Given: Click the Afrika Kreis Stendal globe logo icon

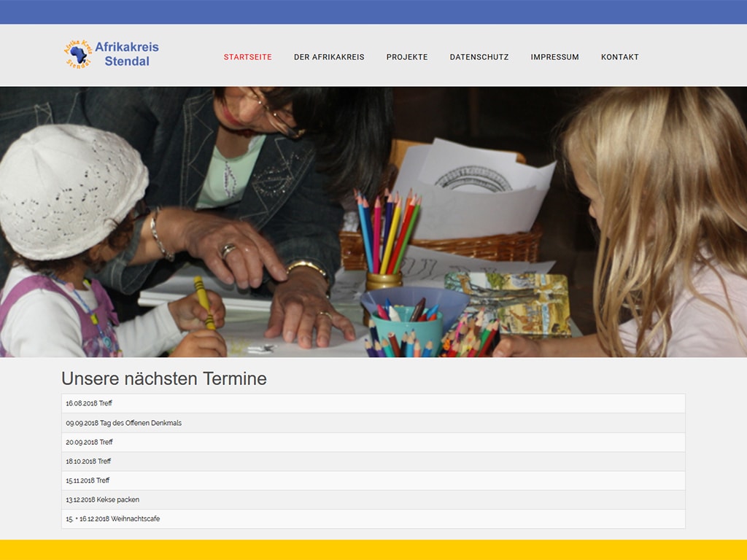Looking at the screenshot, I should tap(77, 54).
